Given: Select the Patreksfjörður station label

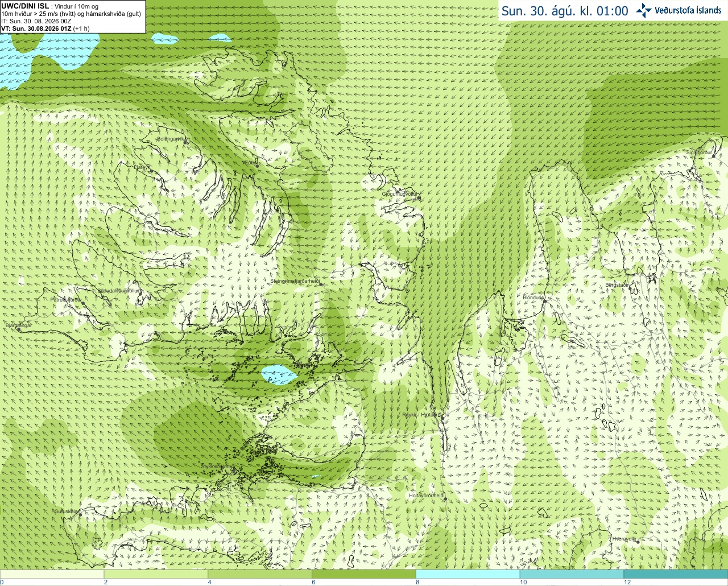Looking at the screenshot, I should pyautogui.click(x=66, y=299).
